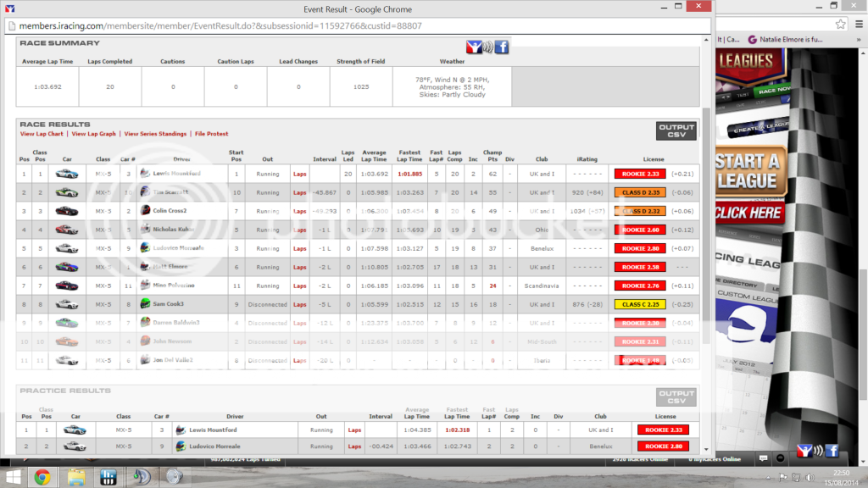The width and height of the screenshot is (868, 488).
Task: Select the Chrome icon on the taskbar
Action: point(42,476)
